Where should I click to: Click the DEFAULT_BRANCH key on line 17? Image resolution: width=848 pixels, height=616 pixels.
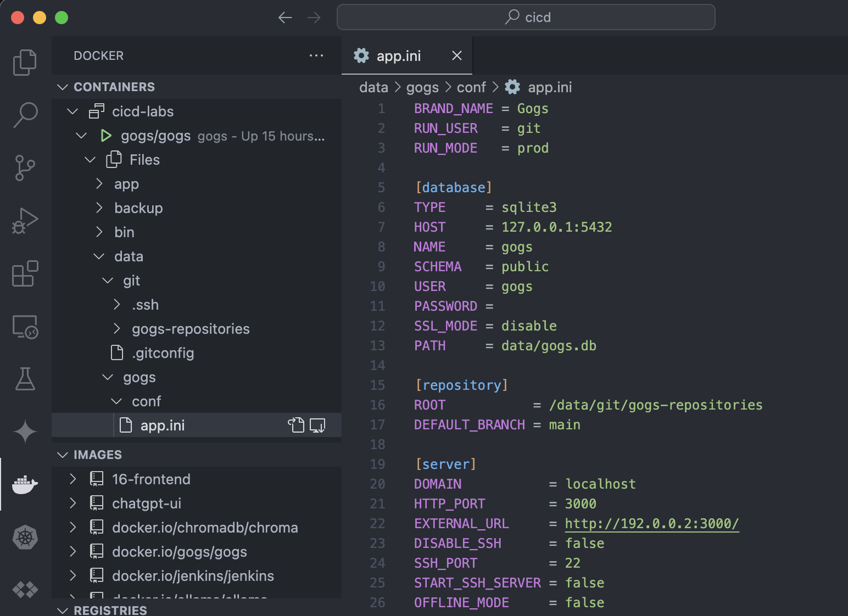pyautogui.click(x=470, y=424)
